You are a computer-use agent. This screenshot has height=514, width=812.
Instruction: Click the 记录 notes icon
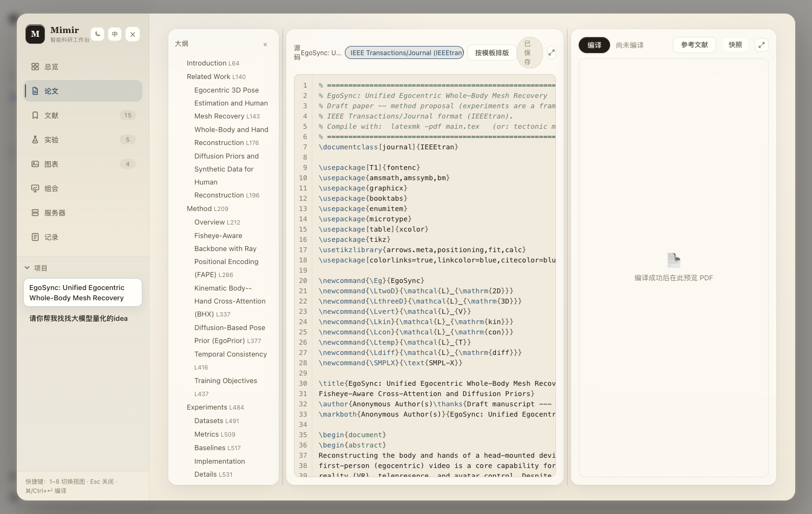pyautogui.click(x=35, y=237)
